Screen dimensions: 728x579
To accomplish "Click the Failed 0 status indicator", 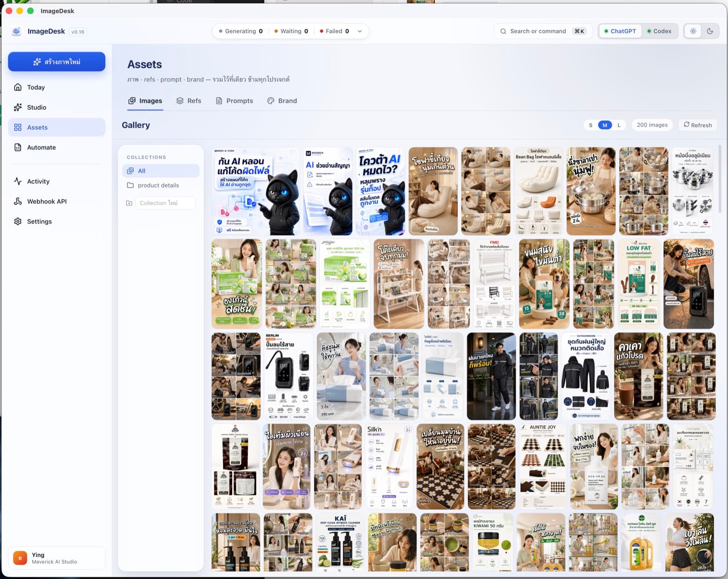I will point(334,31).
